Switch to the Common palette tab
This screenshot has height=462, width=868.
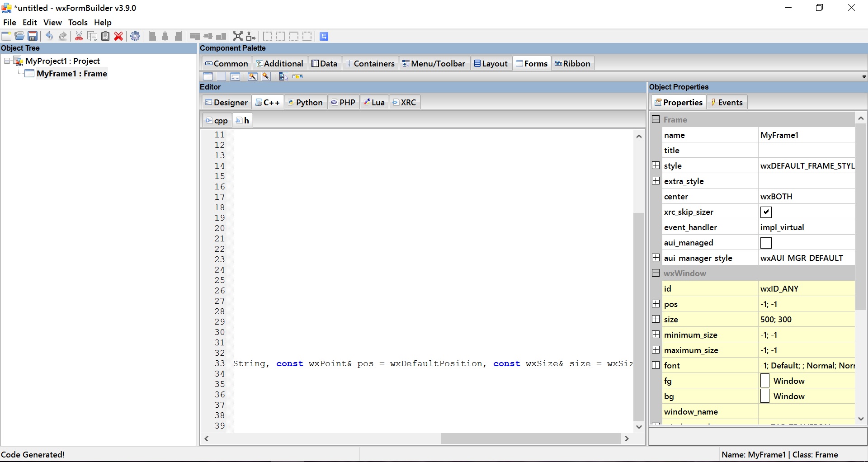pos(226,63)
